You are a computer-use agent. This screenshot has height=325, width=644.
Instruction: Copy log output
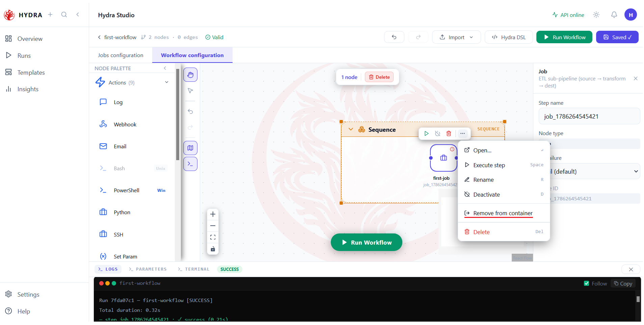pyautogui.click(x=623, y=283)
